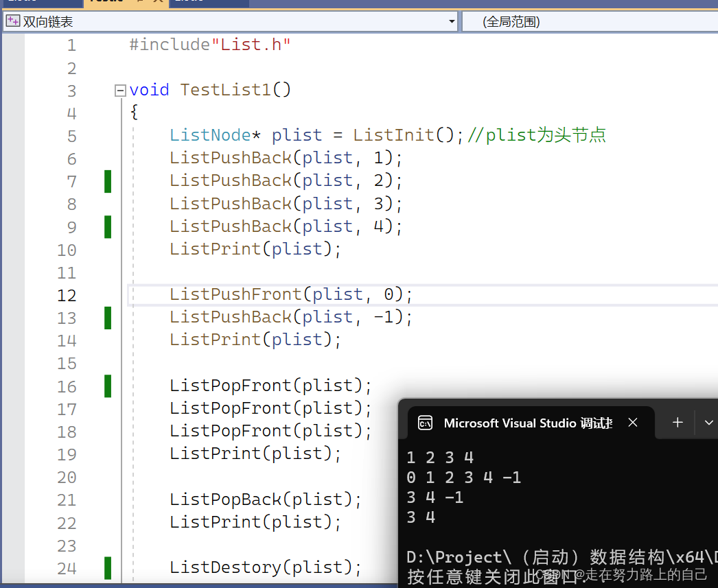The width and height of the screenshot is (718, 588).
Task: Click ListPrint(plist) on line 10
Action: (255, 249)
